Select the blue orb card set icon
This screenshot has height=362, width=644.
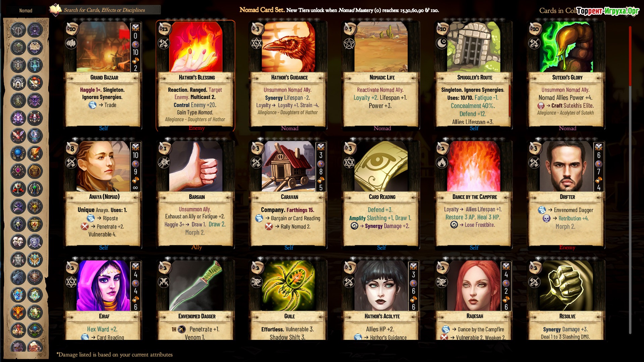point(18,153)
